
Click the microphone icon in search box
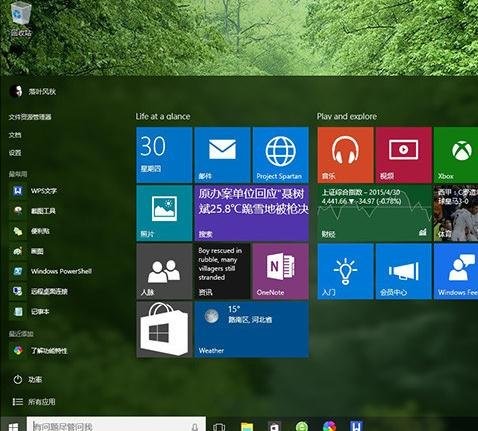point(195,426)
